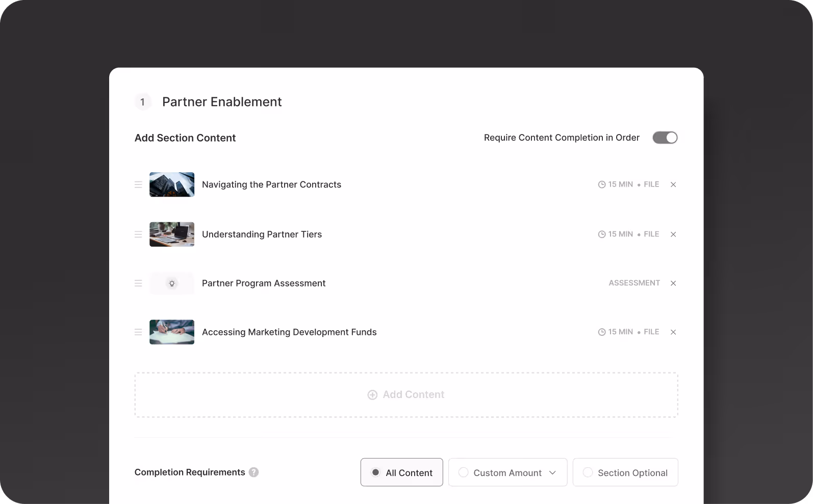Remove Partner Program Assessment item
Image resolution: width=813 pixels, height=504 pixels.
(x=673, y=283)
